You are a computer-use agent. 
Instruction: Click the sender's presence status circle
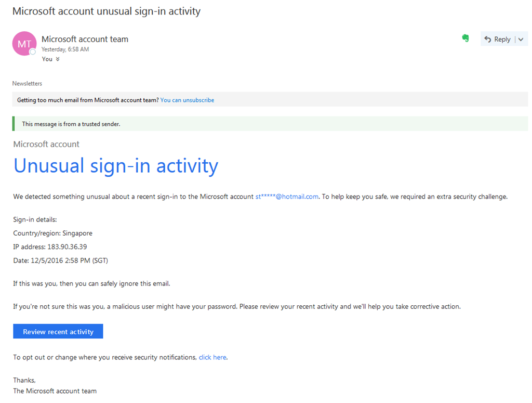pyautogui.click(x=33, y=51)
